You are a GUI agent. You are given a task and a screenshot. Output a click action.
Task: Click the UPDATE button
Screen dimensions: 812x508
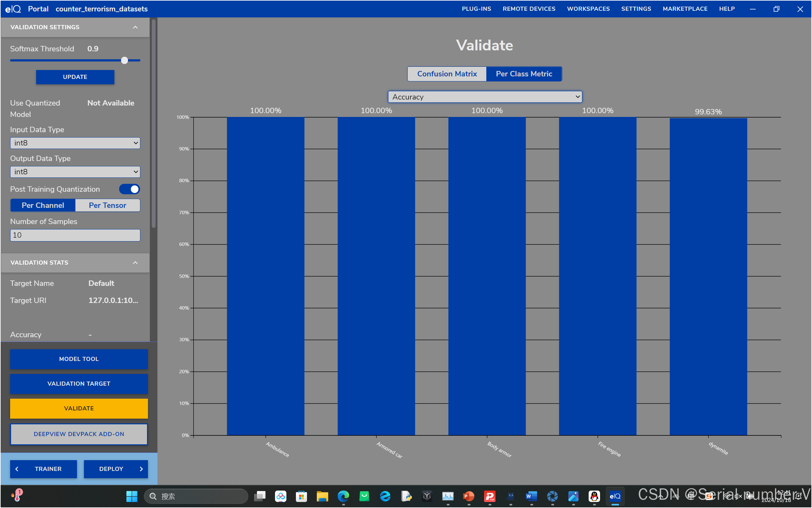tap(75, 77)
